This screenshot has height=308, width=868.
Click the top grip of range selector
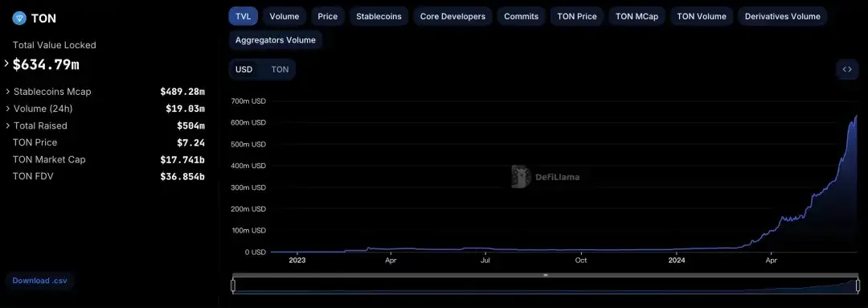pos(545,275)
